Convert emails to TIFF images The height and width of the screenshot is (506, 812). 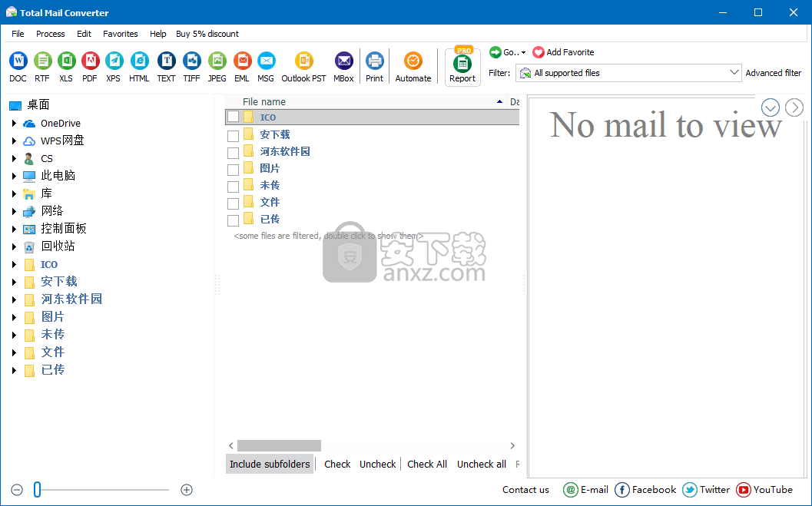[191, 67]
